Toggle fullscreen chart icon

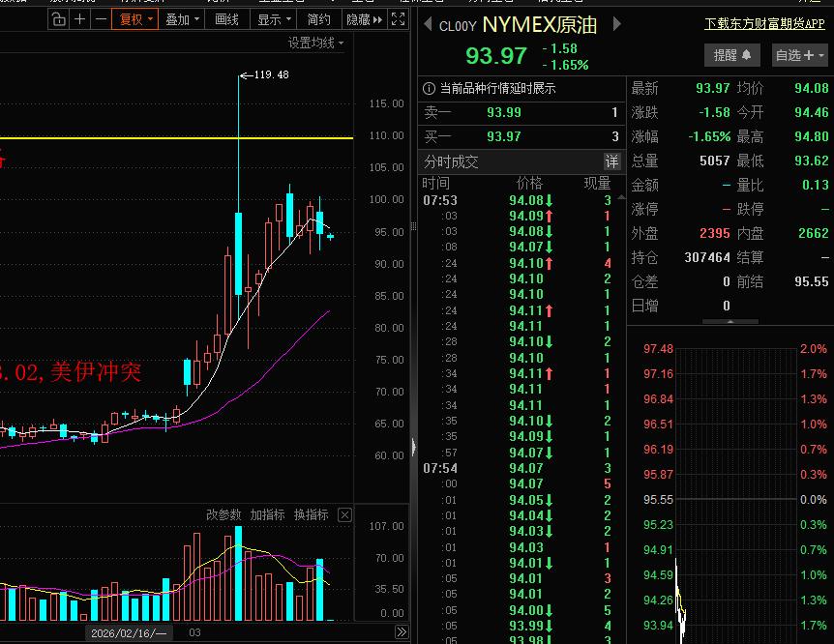pos(399,19)
